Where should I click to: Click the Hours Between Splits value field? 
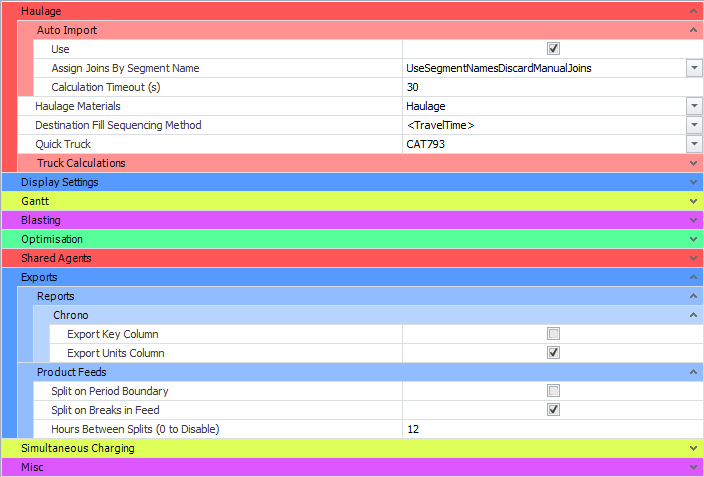(550, 429)
